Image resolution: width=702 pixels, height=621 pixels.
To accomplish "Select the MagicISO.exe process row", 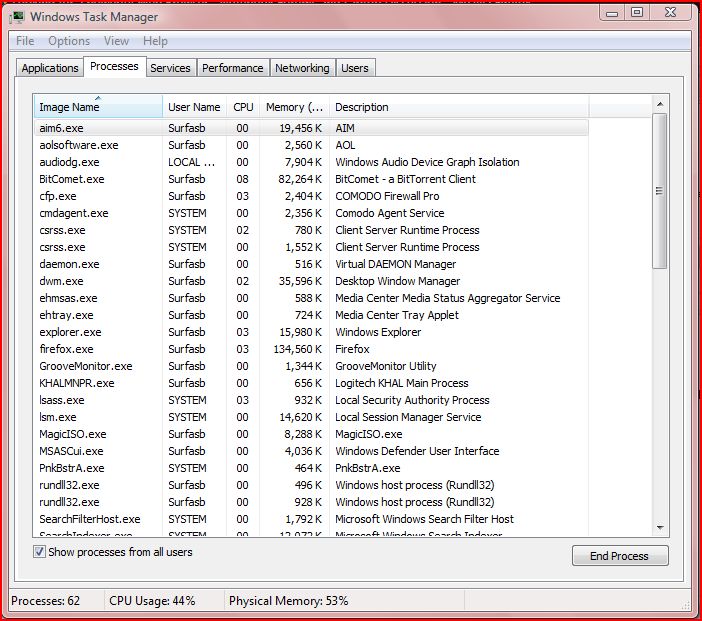I will coord(311,434).
